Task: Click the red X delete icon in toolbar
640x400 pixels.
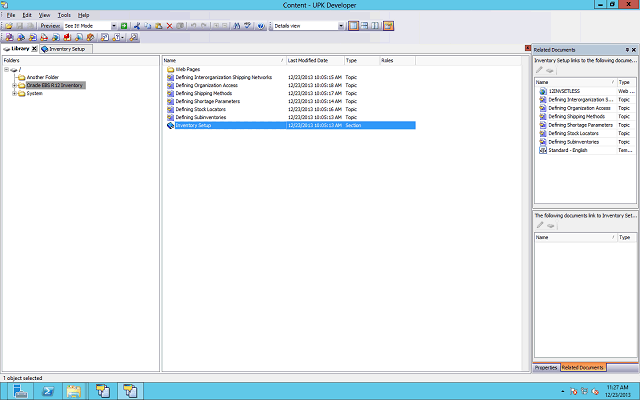Action: click(x=169, y=25)
